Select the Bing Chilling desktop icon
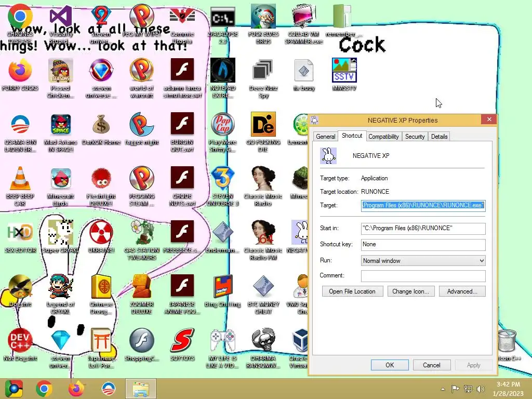Viewport: 532px width, 399px height. [x=222, y=287]
